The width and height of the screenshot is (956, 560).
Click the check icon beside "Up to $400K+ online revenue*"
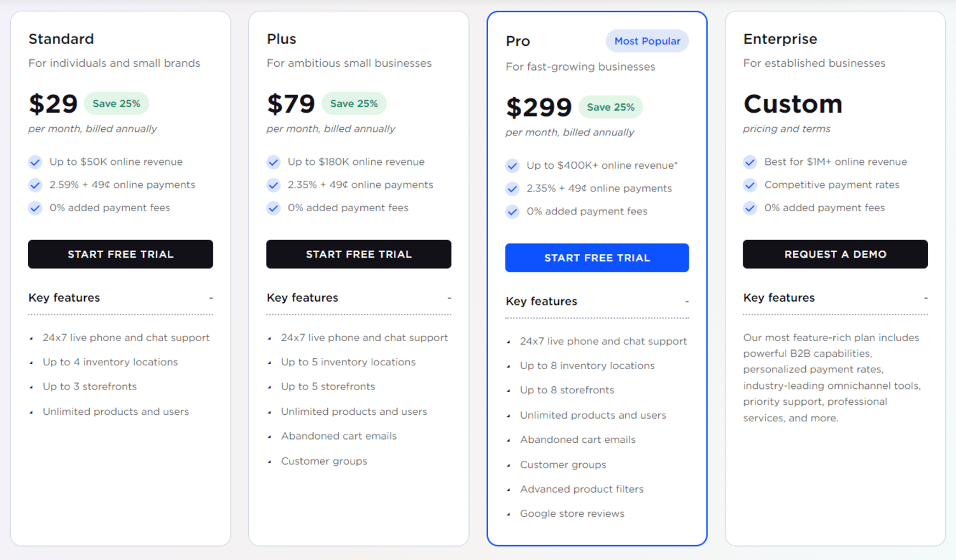pyautogui.click(x=512, y=165)
